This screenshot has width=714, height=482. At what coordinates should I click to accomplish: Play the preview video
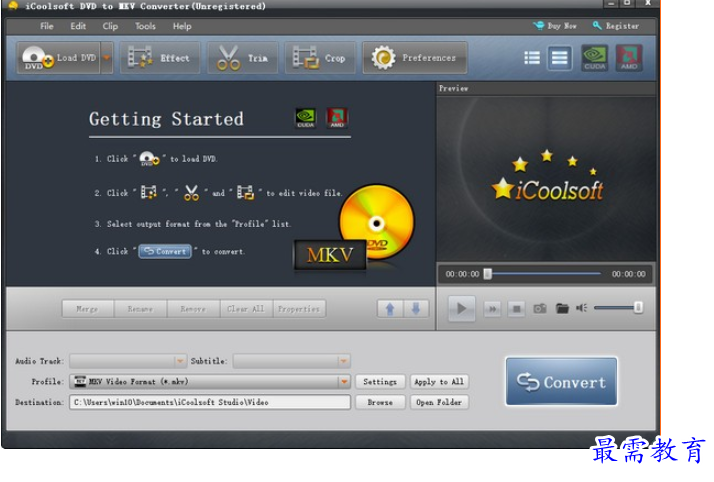(461, 309)
